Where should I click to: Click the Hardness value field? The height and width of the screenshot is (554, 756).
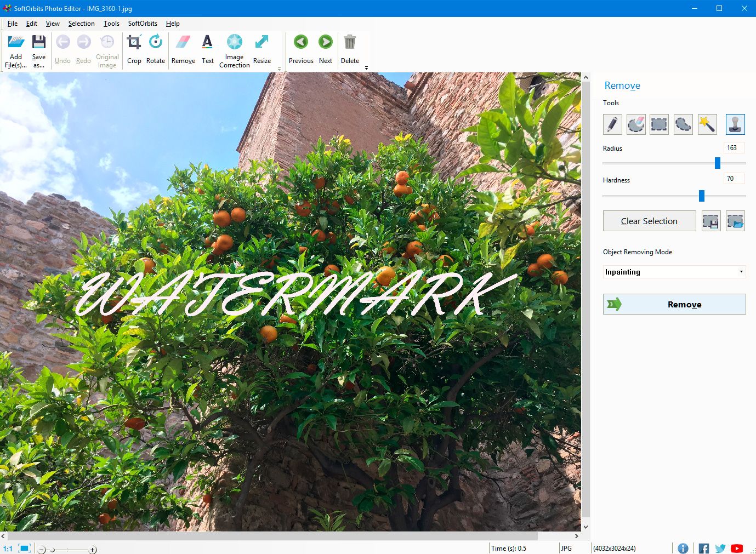(734, 179)
